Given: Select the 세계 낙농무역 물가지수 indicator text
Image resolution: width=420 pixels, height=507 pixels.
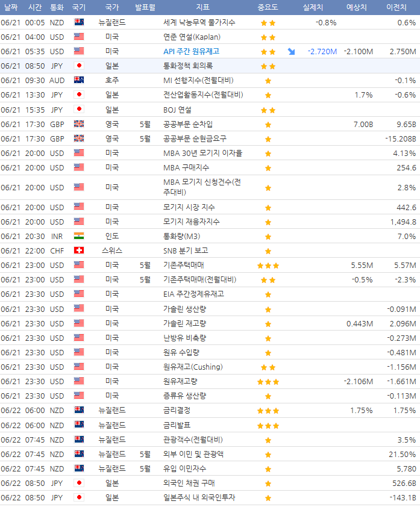Looking at the screenshot, I should click(199, 22).
